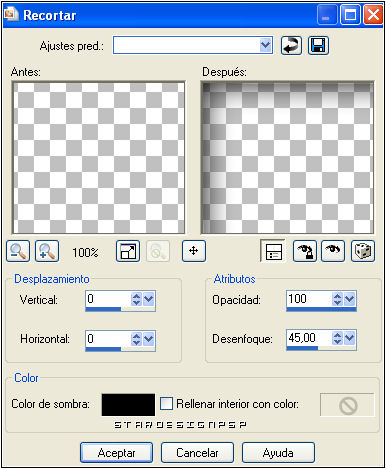Click the Aceptar button
This screenshot has height=469, width=386.
coord(116,452)
